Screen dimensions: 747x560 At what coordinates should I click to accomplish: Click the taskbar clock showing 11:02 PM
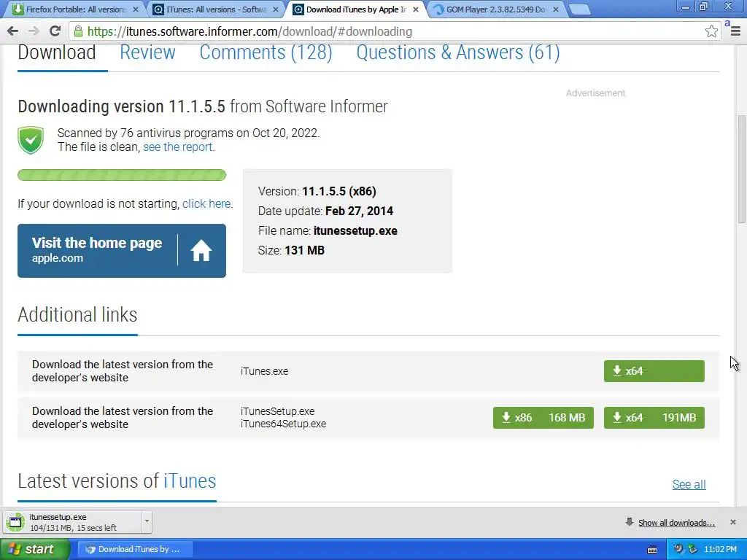[x=720, y=549]
